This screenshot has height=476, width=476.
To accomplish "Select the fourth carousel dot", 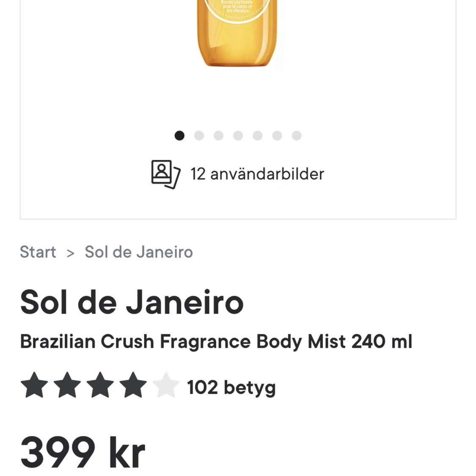I will click(x=238, y=135).
